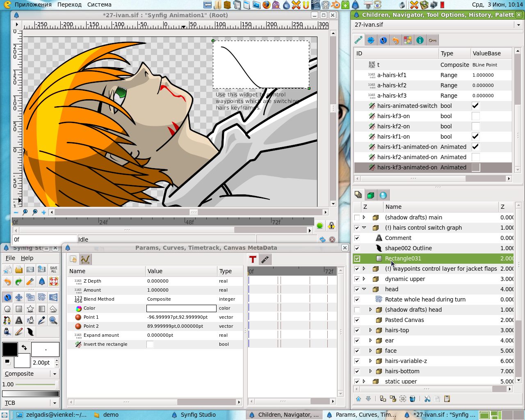
Task: Open the Система menu in the top panel
Action: pos(99,5)
